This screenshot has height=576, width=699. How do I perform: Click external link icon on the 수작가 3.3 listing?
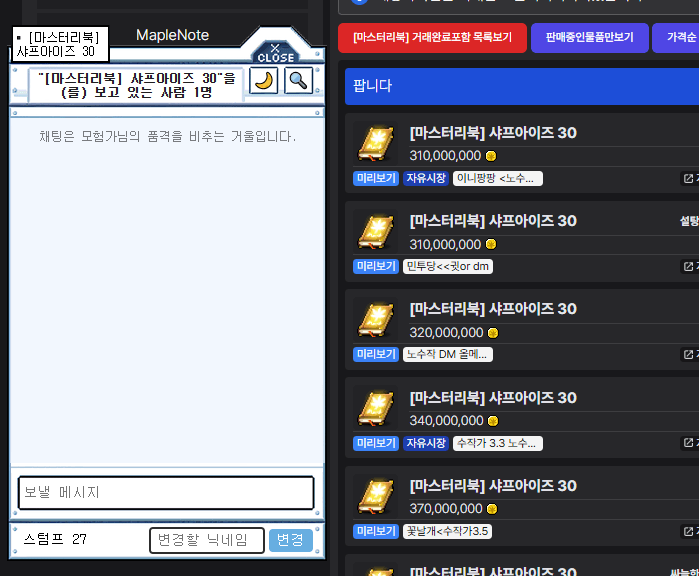tap(688, 443)
